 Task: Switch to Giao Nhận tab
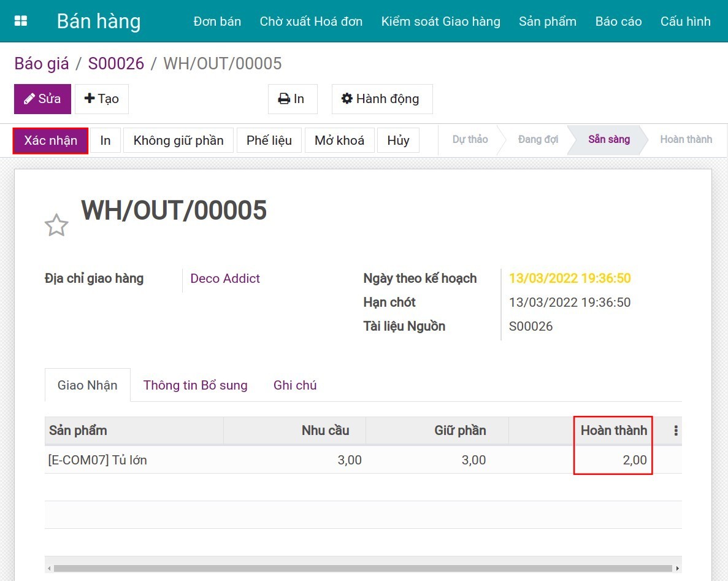click(87, 385)
